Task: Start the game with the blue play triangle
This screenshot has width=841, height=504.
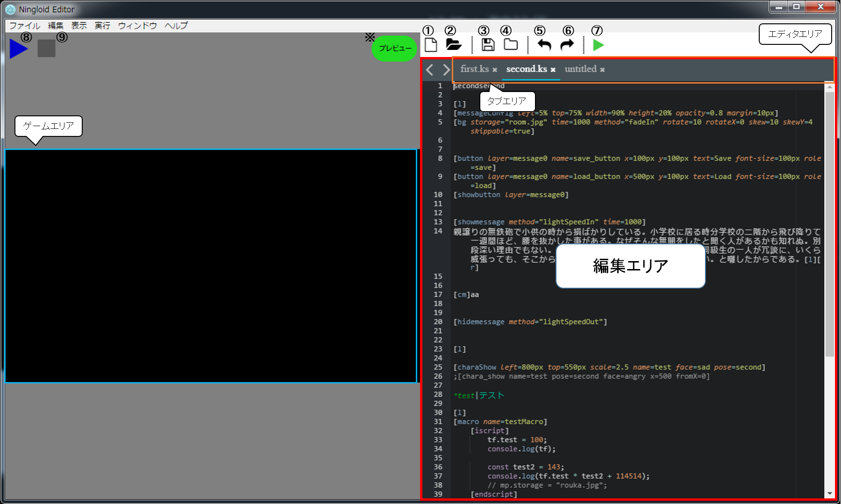Action: point(19,49)
